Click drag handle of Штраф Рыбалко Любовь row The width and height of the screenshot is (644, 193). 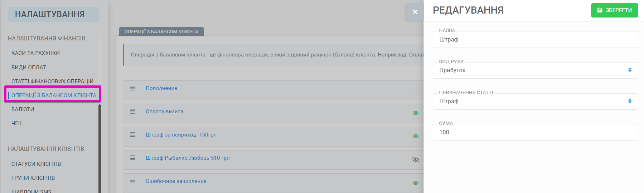pyautogui.click(x=132, y=158)
